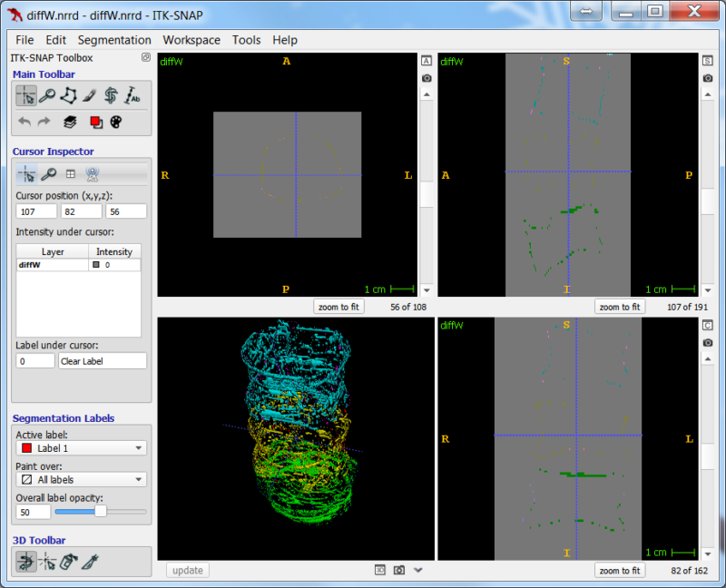Open the Segmentation menu
The image size is (726, 588).
[114, 40]
